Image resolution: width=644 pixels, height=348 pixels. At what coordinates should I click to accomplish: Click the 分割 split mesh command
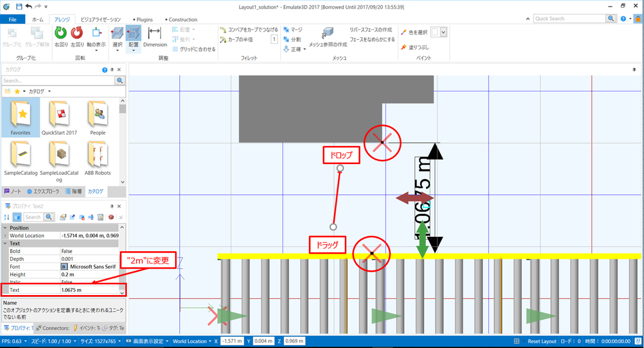point(292,40)
